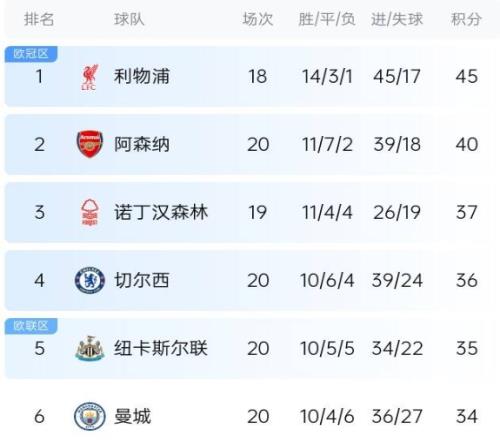The image size is (500, 440).
Task: Open the 利物浦 team name link
Action: click(142, 76)
